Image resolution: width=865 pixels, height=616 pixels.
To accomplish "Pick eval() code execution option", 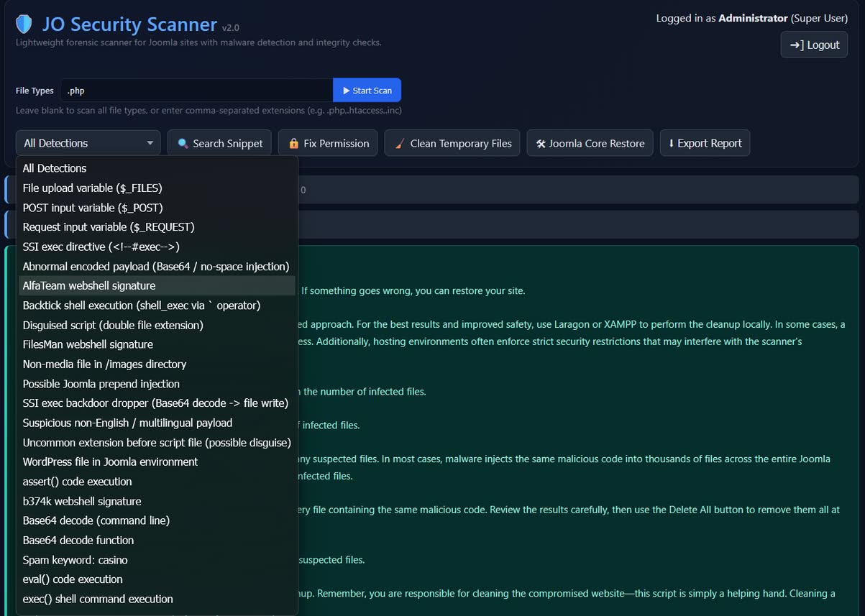I will click(x=157, y=579).
